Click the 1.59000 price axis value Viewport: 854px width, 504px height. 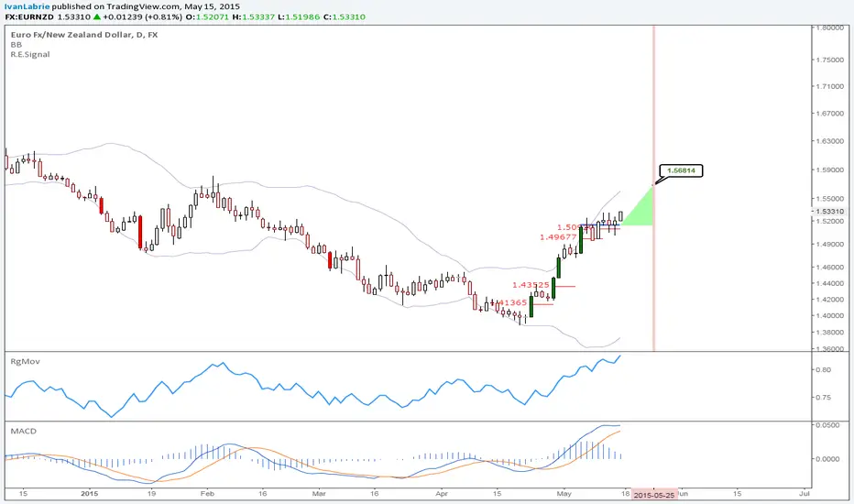coord(829,170)
